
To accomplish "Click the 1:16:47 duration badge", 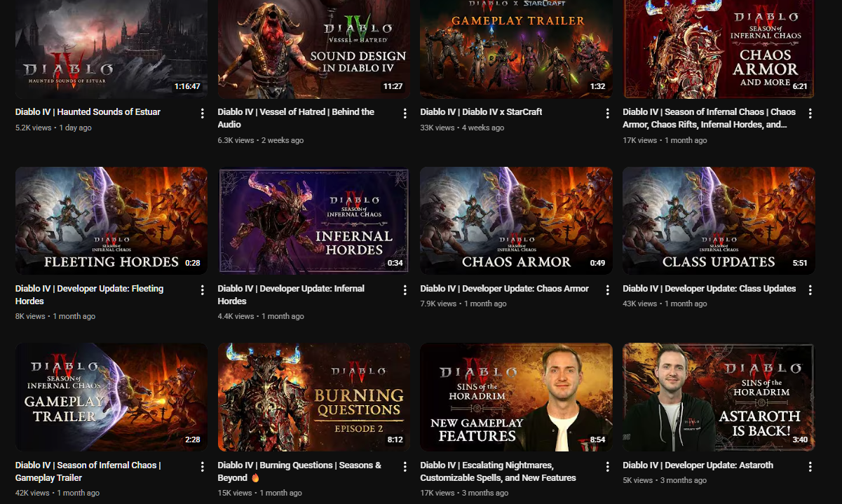I will 188,87.
